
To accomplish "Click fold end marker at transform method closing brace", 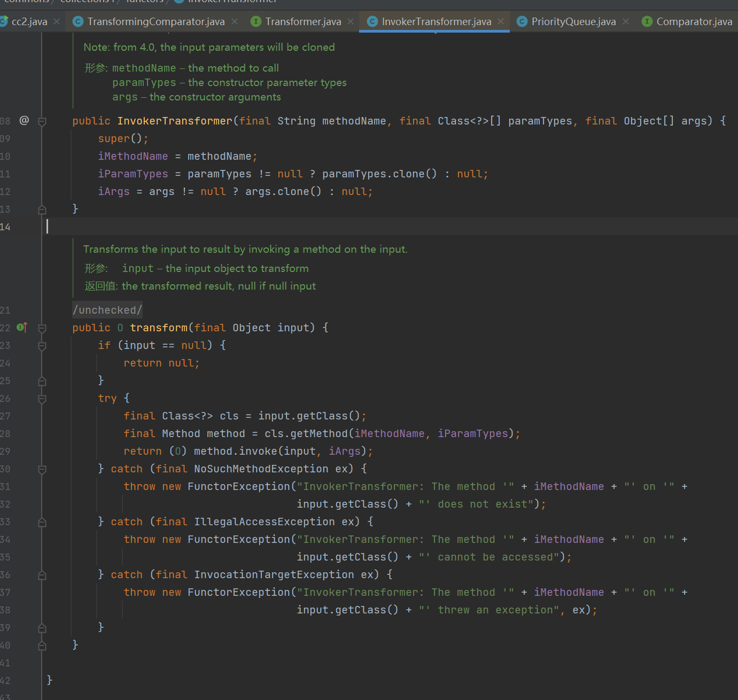I will tap(42, 645).
